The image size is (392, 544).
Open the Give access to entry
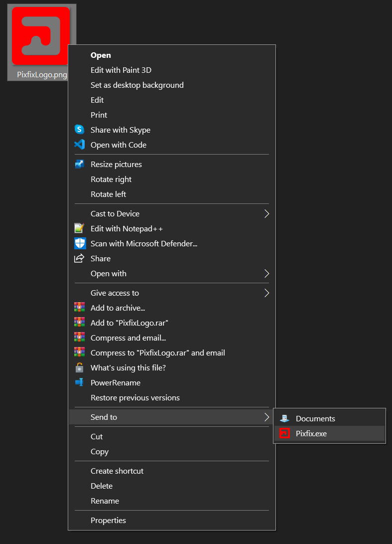coord(172,293)
